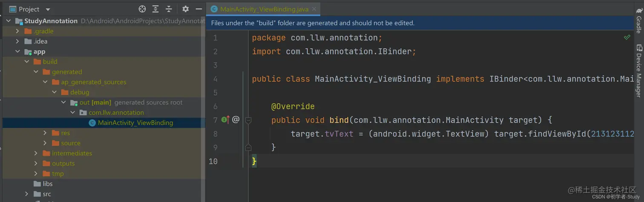Expand the intermediates folder
This screenshot has width=644, height=202.
tap(36, 153)
